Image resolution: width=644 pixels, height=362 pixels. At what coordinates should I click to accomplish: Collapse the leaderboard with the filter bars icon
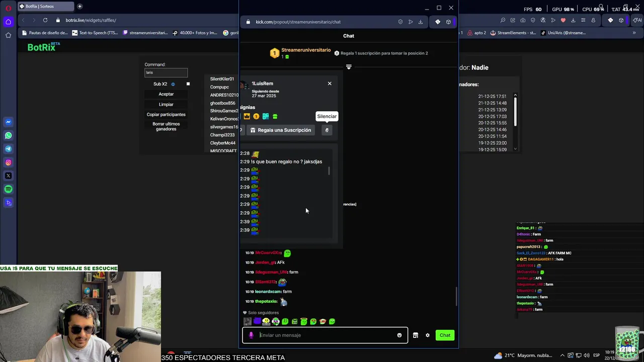click(349, 67)
